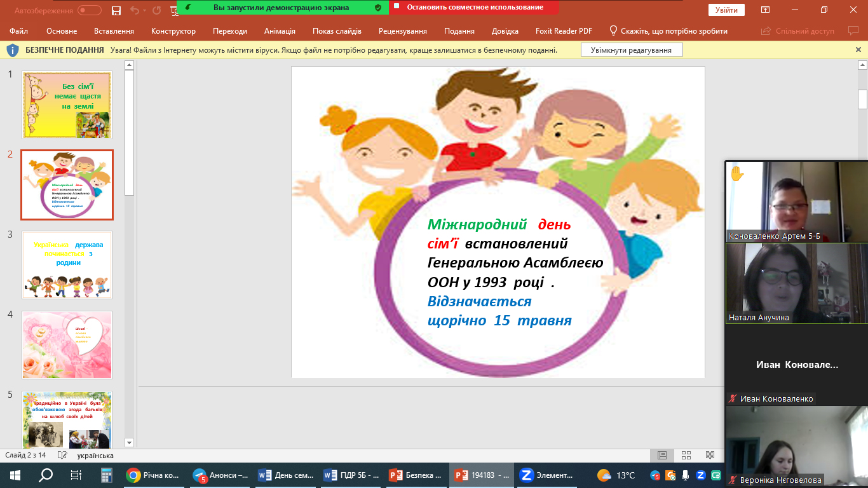Click the українська language indicator
The height and width of the screenshot is (488, 868).
(95, 456)
